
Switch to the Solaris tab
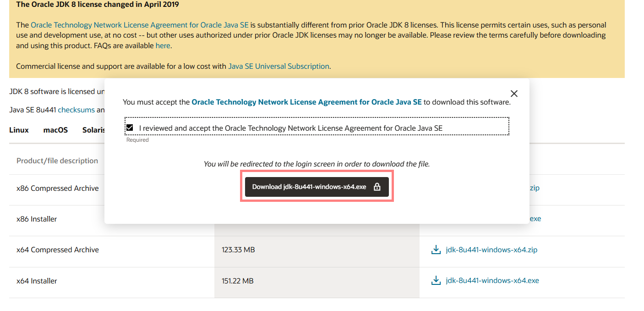coord(94,130)
